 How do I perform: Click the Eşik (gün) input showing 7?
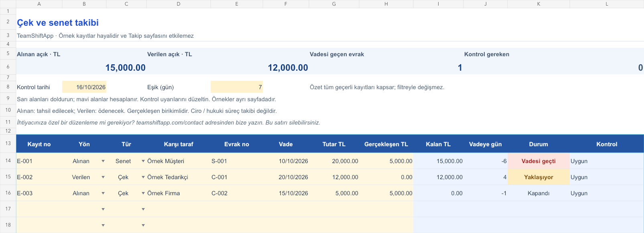pyautogui.click(x=237, y=87)
